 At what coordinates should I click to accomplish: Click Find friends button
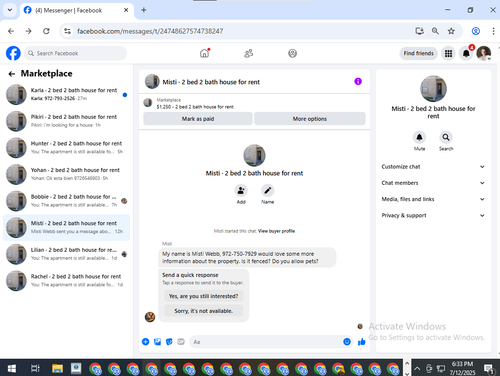pos(418,53)
